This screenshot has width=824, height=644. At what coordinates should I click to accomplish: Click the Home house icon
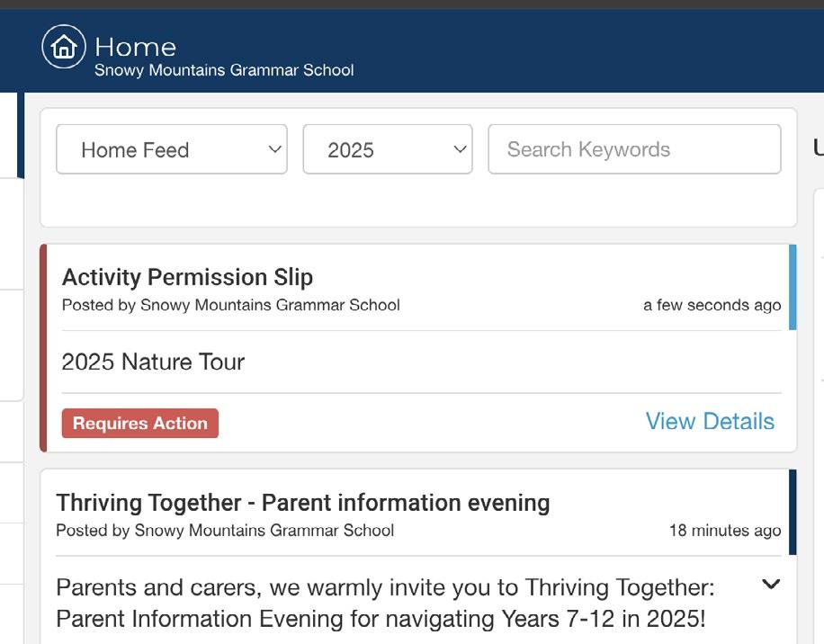click(x=64, y=47)
